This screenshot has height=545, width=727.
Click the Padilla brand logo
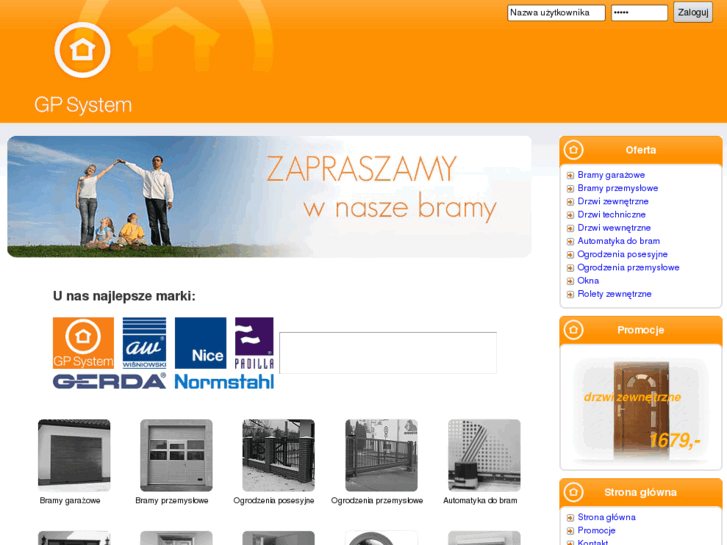[x=254, y=343]
